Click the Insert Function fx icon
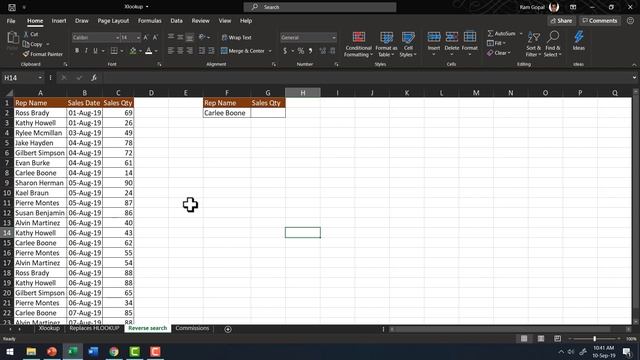The width and height of the screenshot is (640, 360). click(x=93, y=78)
